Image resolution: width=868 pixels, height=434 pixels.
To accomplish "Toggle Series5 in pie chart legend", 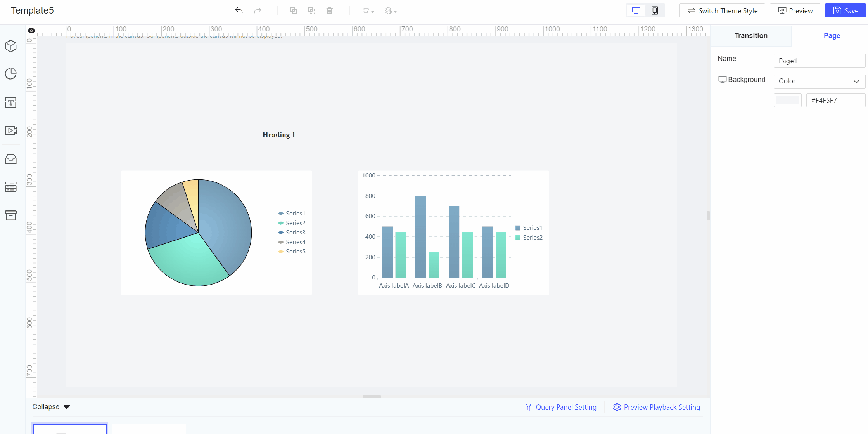I will click(x=292, y=252).
